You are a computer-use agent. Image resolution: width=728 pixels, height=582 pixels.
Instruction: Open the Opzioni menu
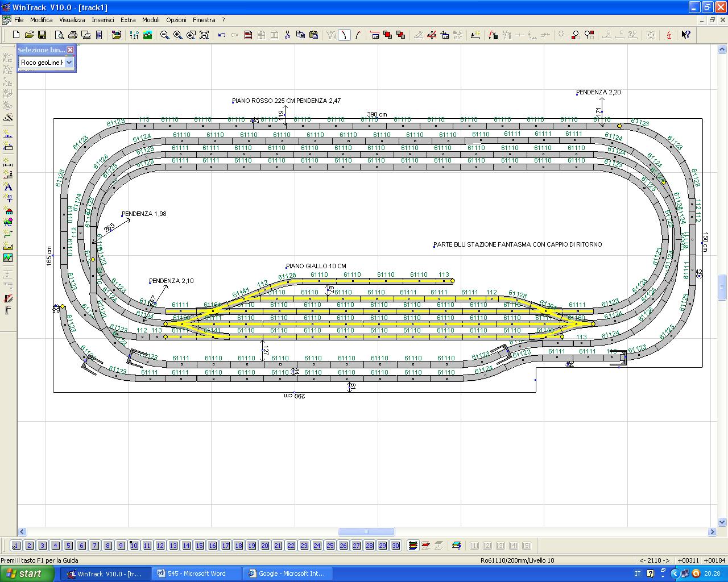tap(176, 19)
